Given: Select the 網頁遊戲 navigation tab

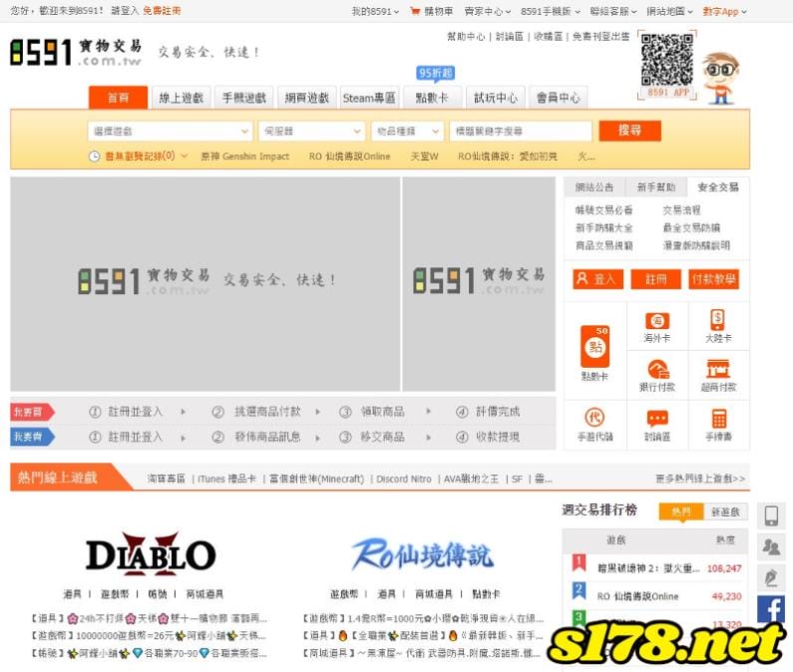Looking at the screenshot, I should click(306, 98).
